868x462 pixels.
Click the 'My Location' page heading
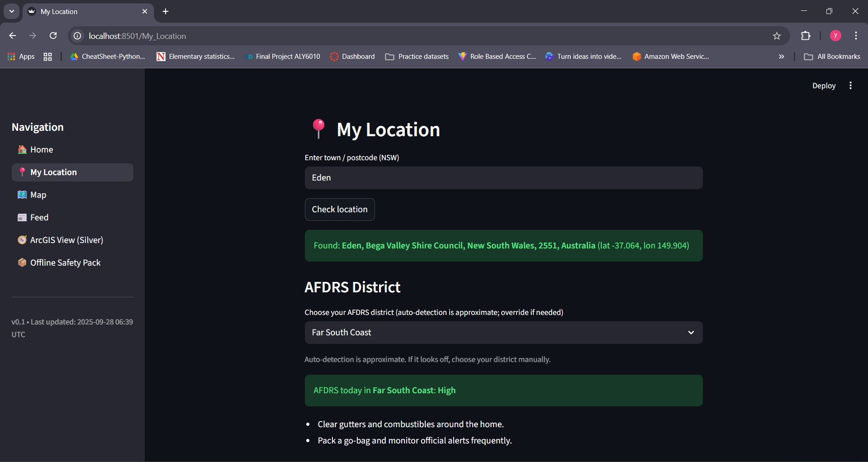pyautogui.click(x=389, y=130)
